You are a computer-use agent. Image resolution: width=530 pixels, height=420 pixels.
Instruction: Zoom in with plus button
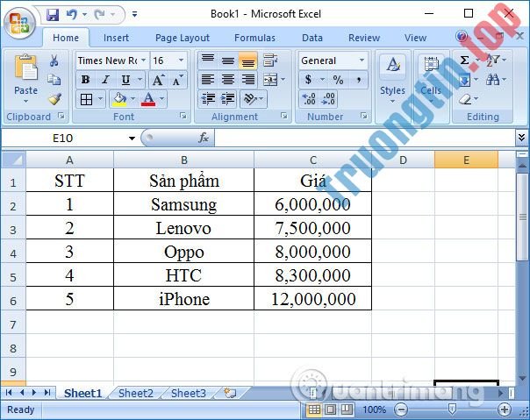tap(505, 409)
